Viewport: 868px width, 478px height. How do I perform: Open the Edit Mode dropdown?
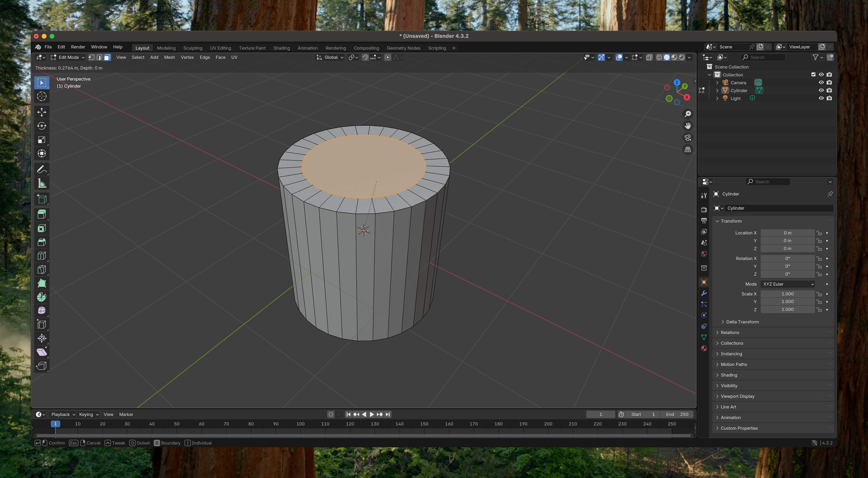pos(68,57)
